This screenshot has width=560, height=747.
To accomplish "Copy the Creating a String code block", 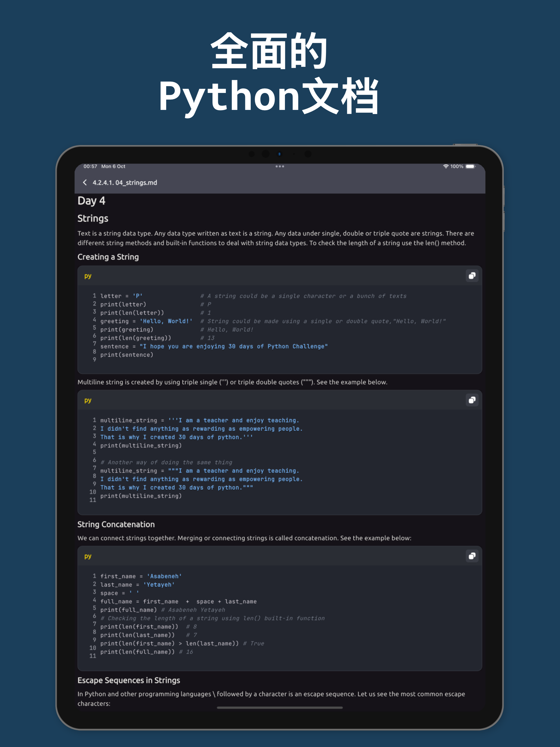I will coord(472,276).
